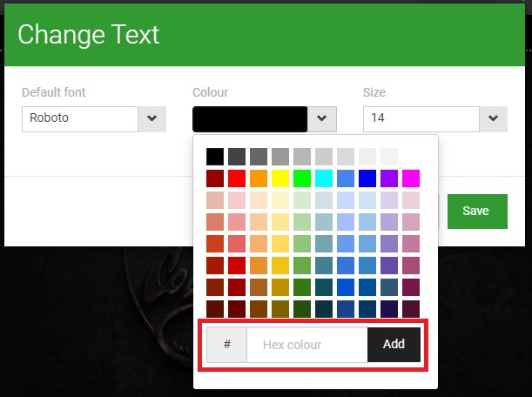
Task: Pick the bright orange swatch in vivid row
Action: pos(259,178)
